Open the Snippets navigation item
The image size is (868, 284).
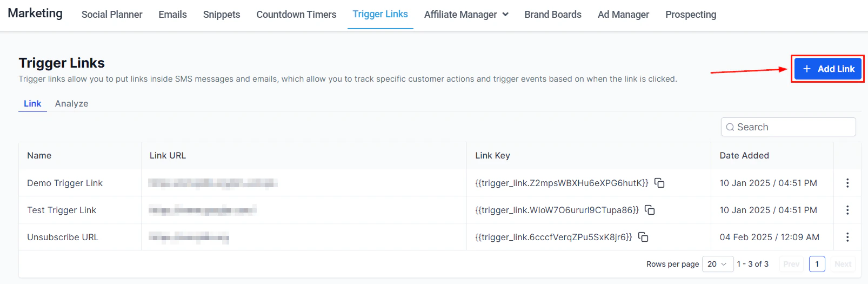(x=221, y=15)
